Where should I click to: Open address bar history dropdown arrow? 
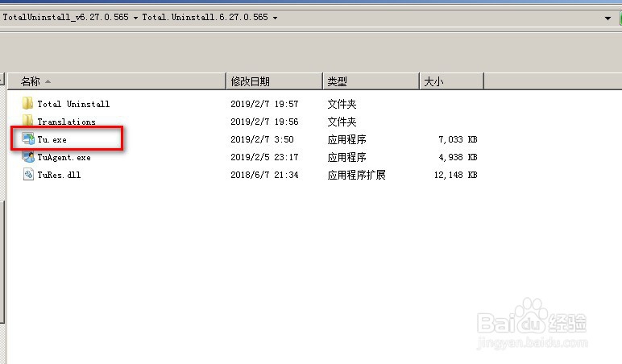click(x=607, y=19)
